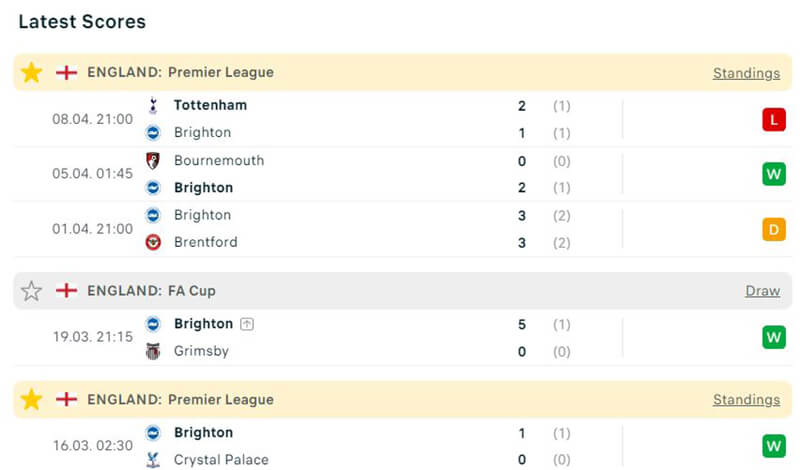Toggle the FA Cup favorite star
The image size is (800, 470).
[x=32, y=291]
